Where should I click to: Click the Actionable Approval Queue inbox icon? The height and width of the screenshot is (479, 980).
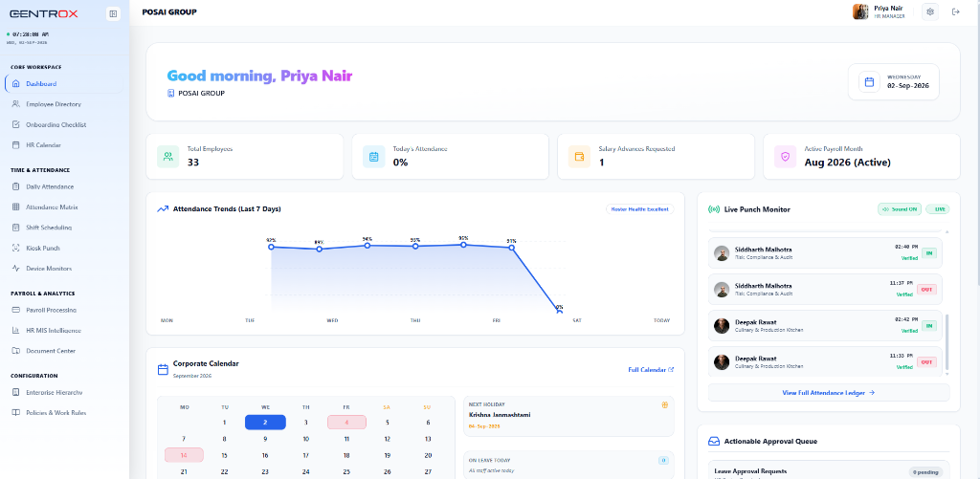(x=714, y=441)
